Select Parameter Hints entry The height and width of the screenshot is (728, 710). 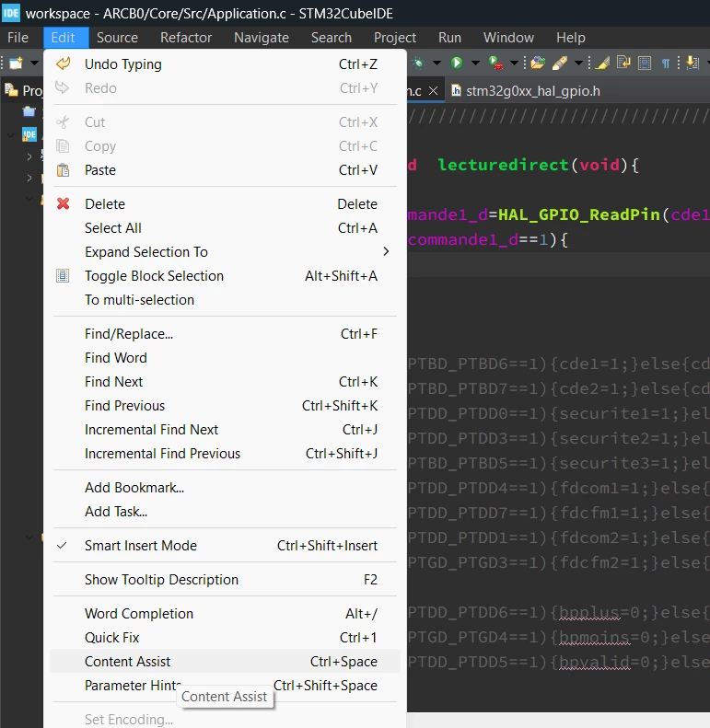tap(225, 686)
